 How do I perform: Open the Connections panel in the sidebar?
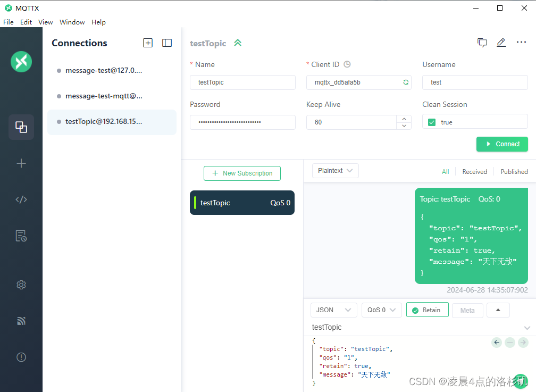click(21, 127)
